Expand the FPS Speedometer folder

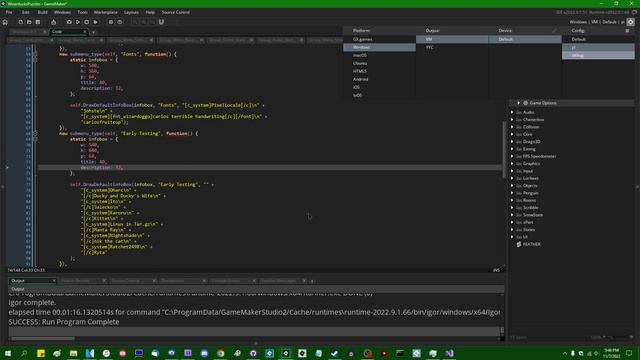512,156
